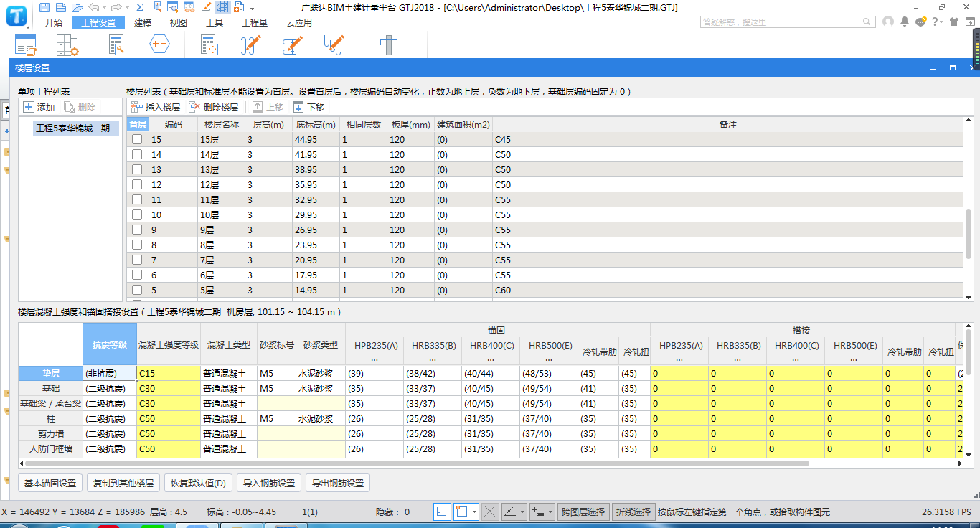Expand the quick access toolbar customize arrow
Image resolution: width=980 pixels, height=528 pixels.
[x=252, y=7]
